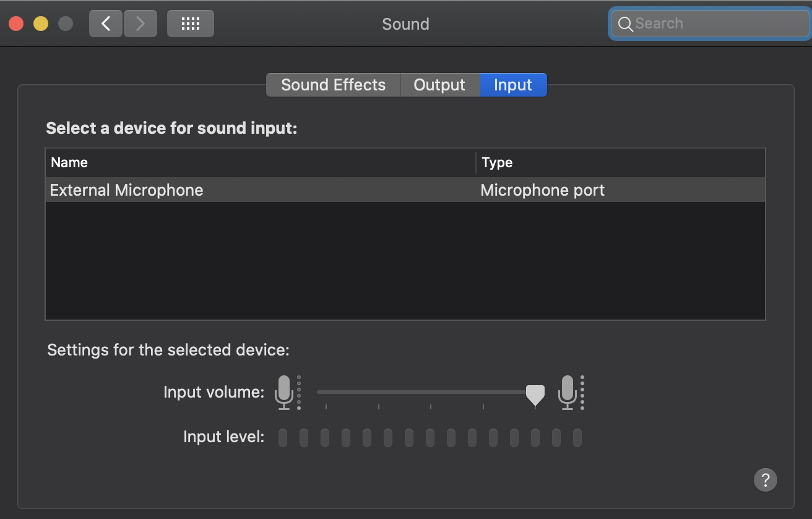812x519 pixels.
Task: Switch to the Sound Effects tab
Action: click(333, 85)
